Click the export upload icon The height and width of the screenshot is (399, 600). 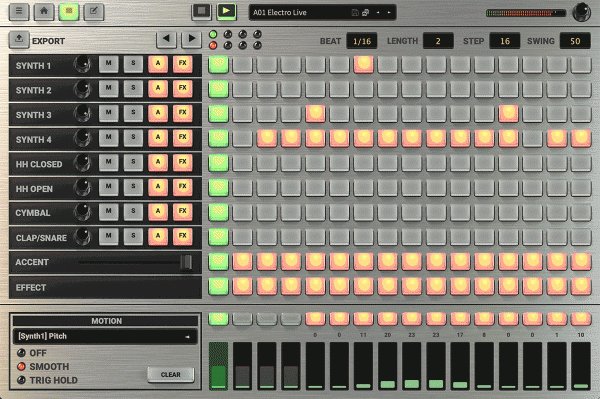19,39
